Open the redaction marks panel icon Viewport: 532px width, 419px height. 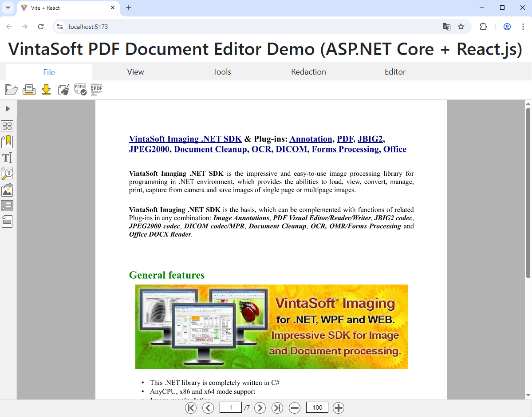tap(7, 221)
